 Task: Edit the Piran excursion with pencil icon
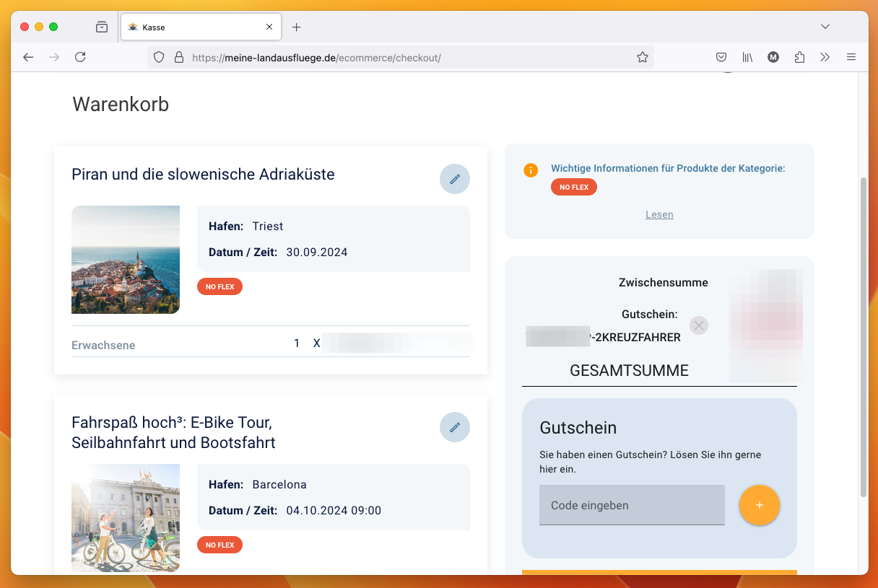455,179
